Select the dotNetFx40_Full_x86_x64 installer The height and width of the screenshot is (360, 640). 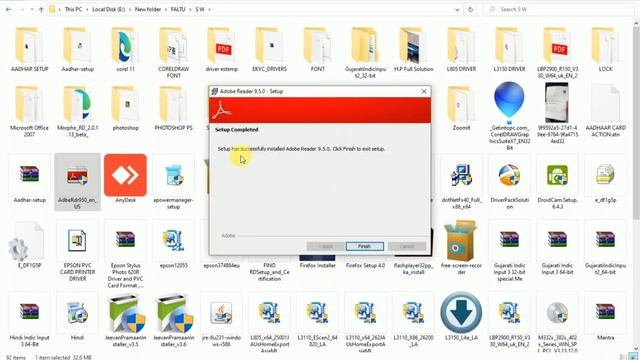pos(461,182)
